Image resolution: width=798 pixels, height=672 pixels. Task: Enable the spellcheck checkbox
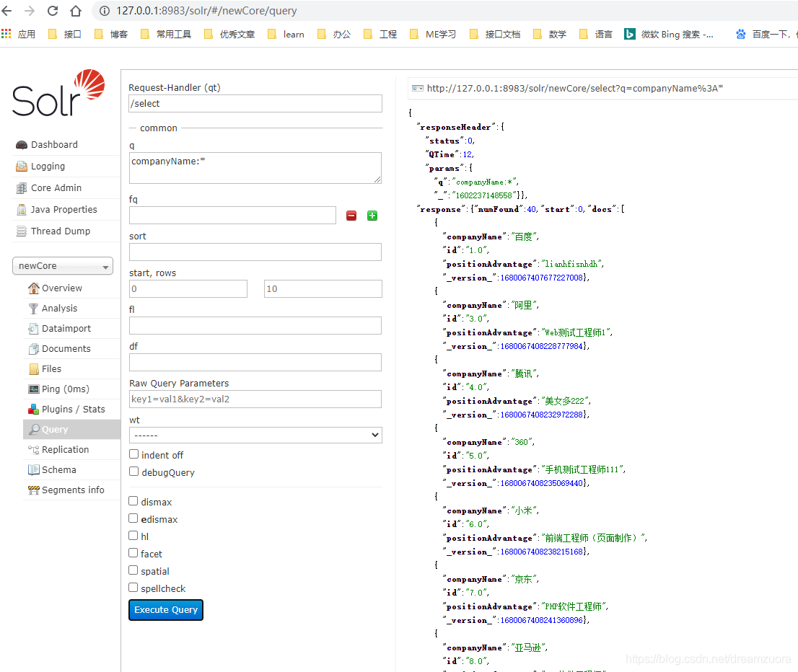133,588
